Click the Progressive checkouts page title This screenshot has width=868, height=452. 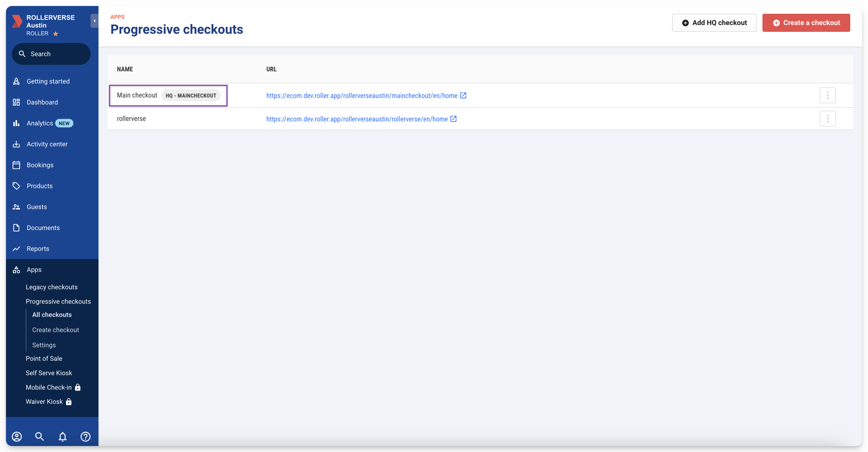(x=177, y=29)
